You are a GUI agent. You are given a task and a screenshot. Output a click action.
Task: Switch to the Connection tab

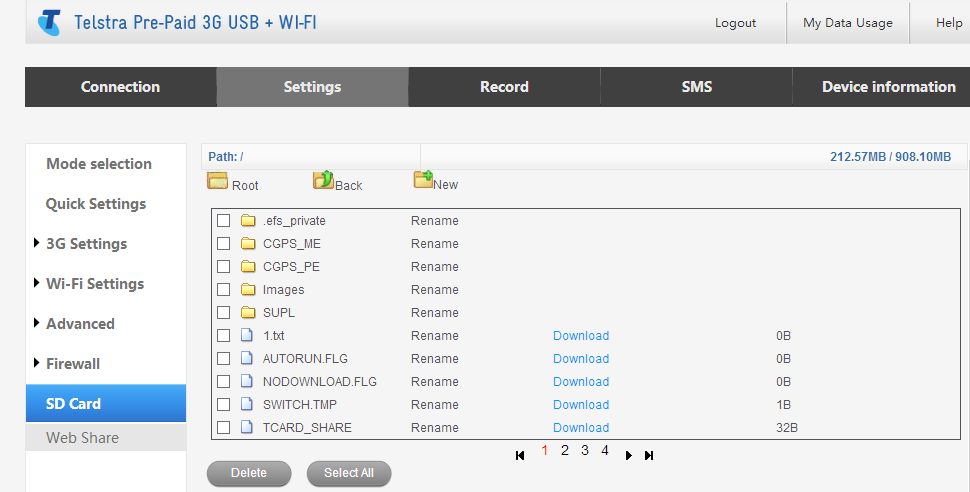pyautogui.click(x=120, y=87)
